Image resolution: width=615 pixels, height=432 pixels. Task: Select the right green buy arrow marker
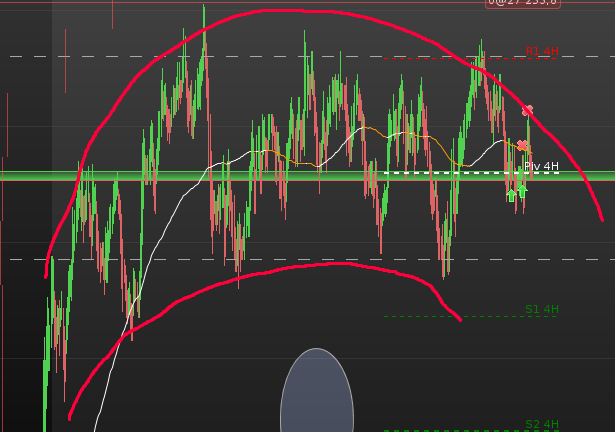522,191
